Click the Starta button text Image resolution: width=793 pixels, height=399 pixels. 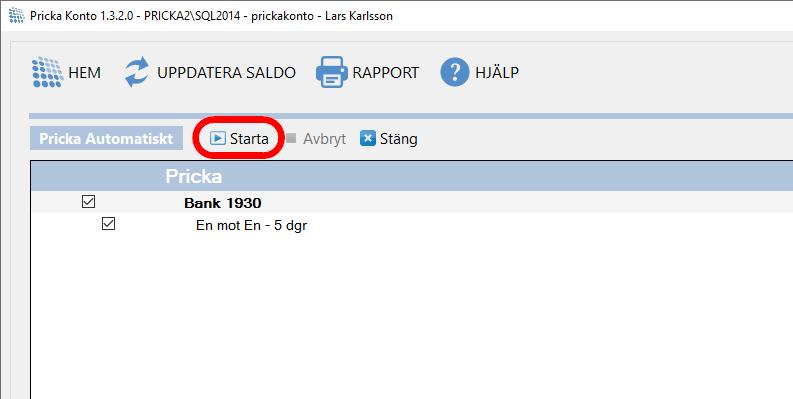(249, 139)
